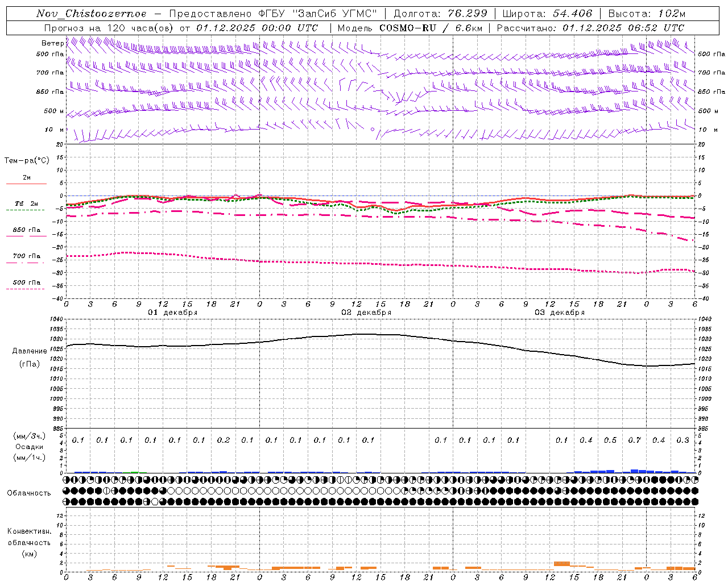Click the precipitation value "0.5"
The image size is (728, 582).
[610, 440]
